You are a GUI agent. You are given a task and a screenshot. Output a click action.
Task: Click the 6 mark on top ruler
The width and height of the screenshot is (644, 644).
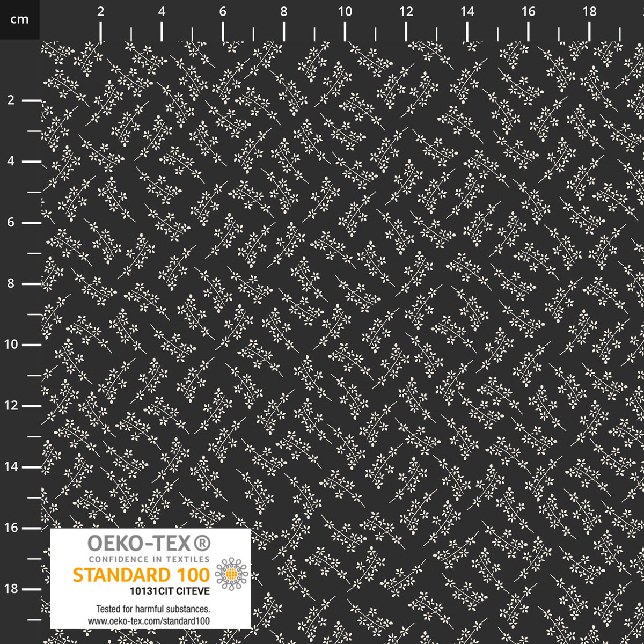coord(223,12)
